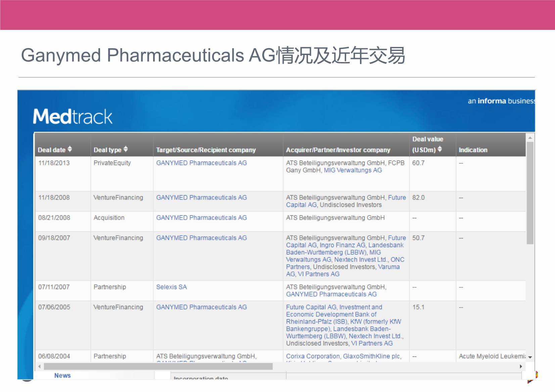The image size is (555, 392).
Task: Open GANYMED Pharmaceuticals AG in 11/18/2008 row
Action: point(201,198)
